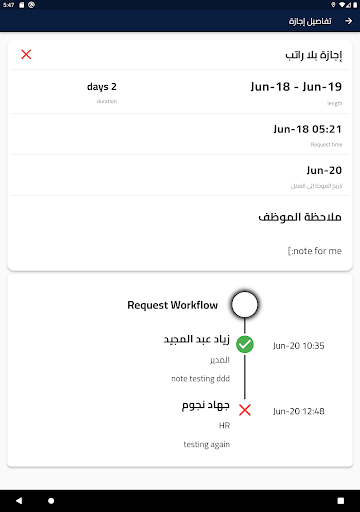Click the Jun-20 return date row
Viewport: 360px width, 512px height.
[x=180, y=175]
